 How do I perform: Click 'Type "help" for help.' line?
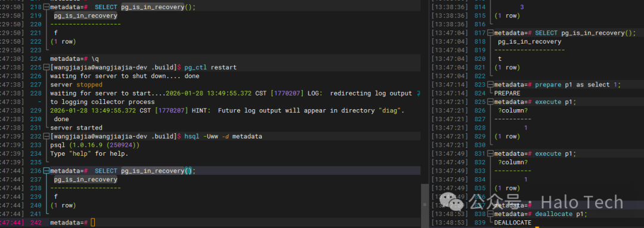[x=89, y=153]
